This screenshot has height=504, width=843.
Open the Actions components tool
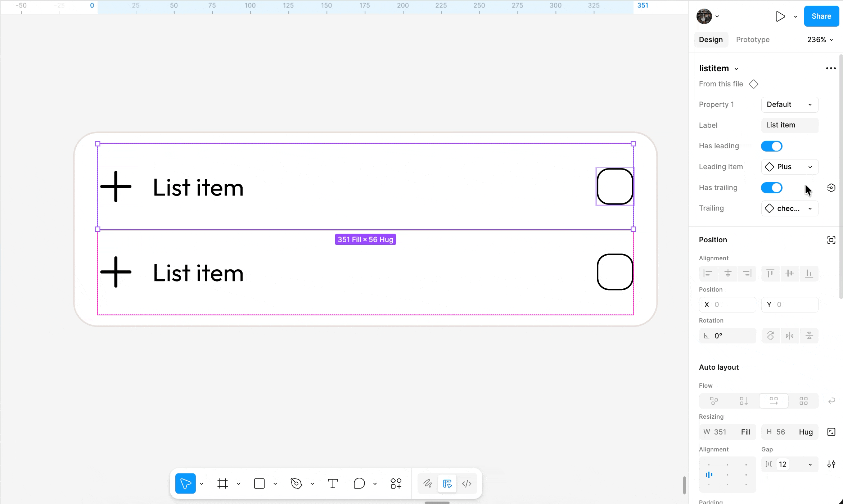(396, 483)
